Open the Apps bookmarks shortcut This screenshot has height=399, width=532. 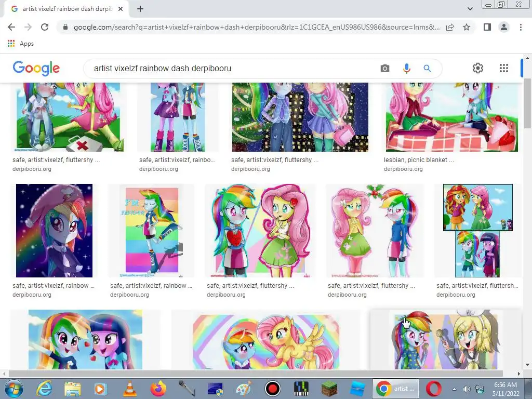click(x=20, y=44)
